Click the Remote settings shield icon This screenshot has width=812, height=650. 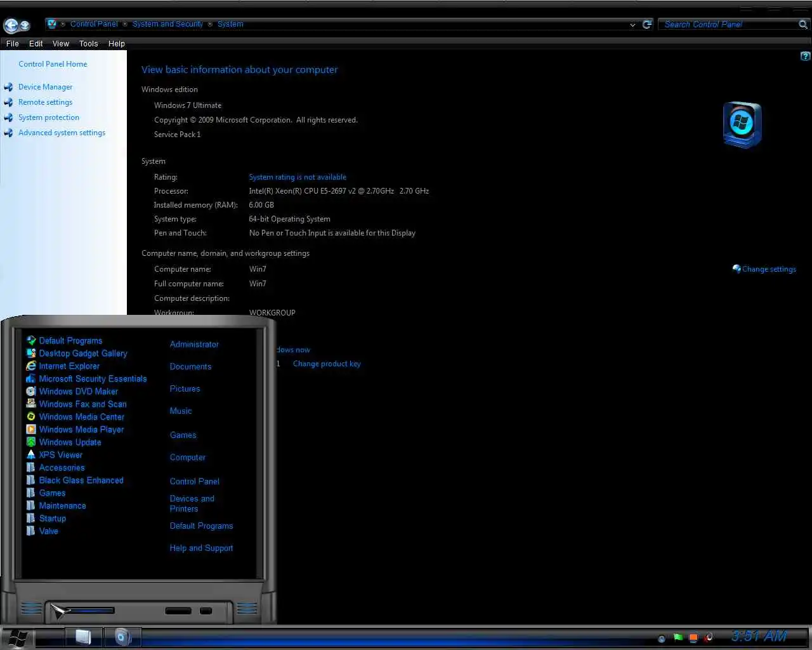coord(8,102)
